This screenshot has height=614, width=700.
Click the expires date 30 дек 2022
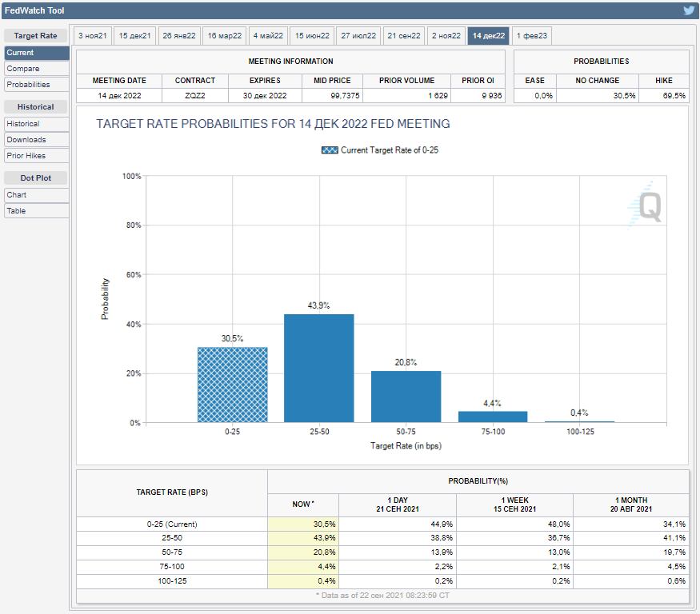click(265, 95)
